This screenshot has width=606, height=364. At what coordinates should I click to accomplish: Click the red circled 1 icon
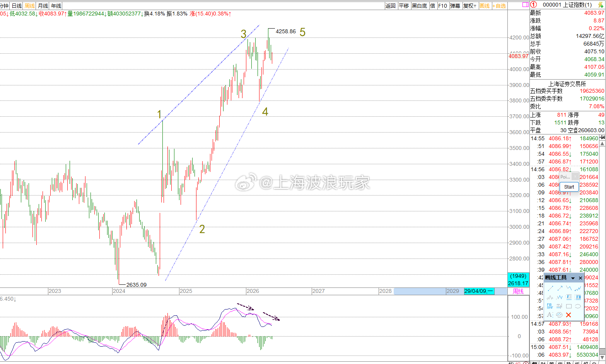(x=534, y=5)
